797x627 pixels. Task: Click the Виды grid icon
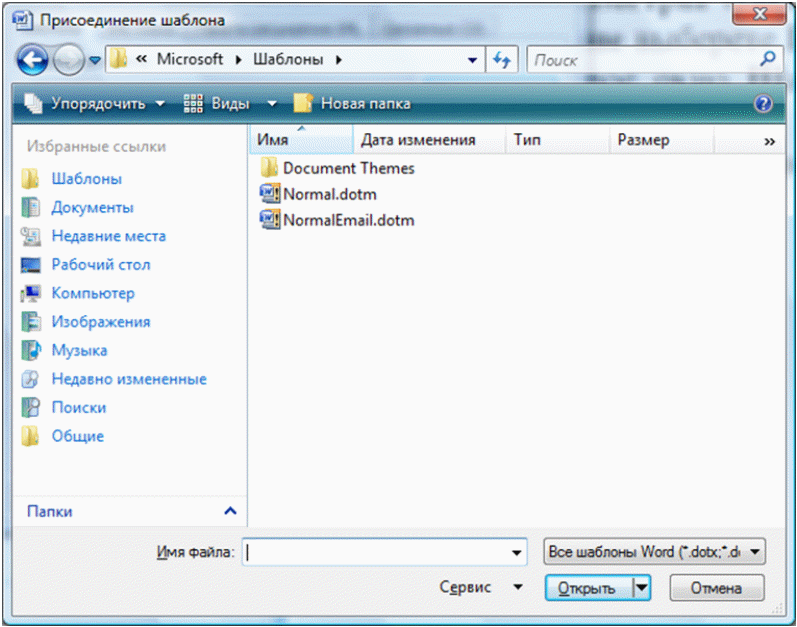tap(193, 103)
